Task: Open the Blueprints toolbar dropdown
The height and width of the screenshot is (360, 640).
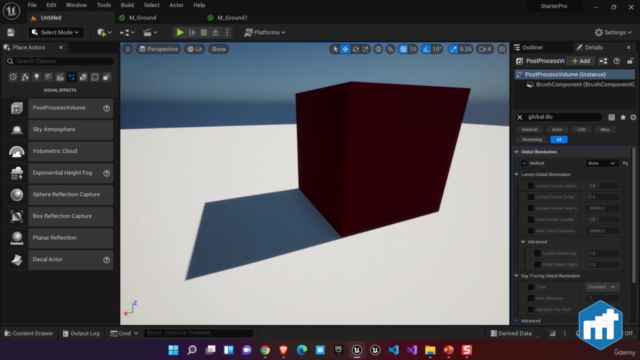Action: coord(127,32)
